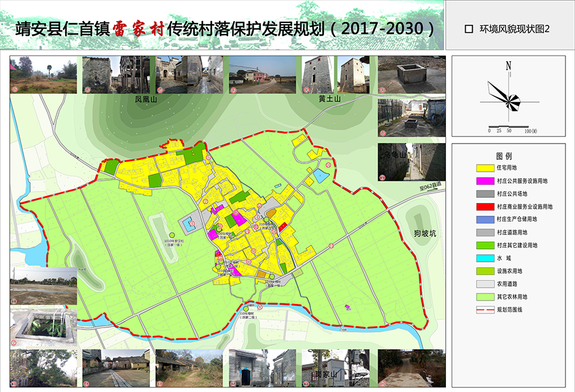Viewport: 575px width, 392px height.
Task: Click the 设施农用地 legend label
Action: pos(509,271)
